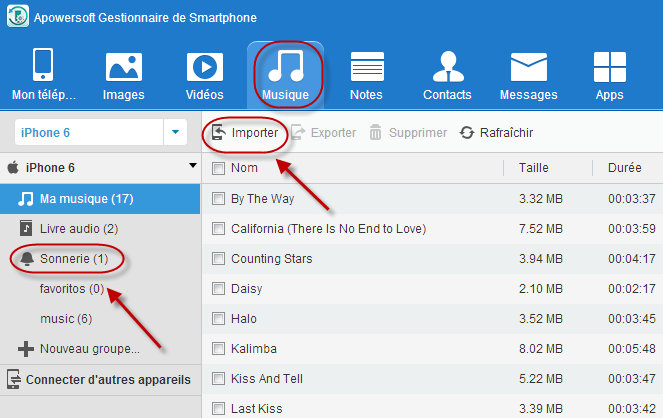Click the Connecter d'autres appareils device icon

(x=14, y=379)
